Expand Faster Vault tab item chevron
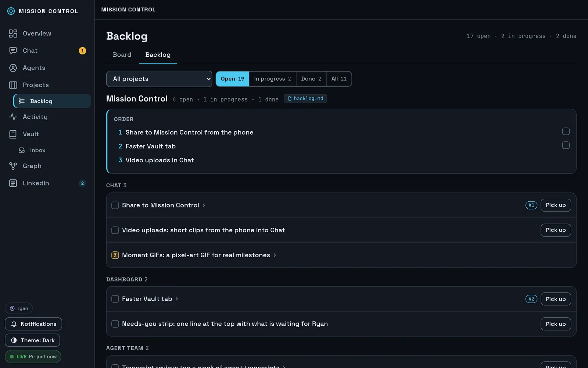Image resolution: width=588 pixels, height=368 pixels. [177, 299]
